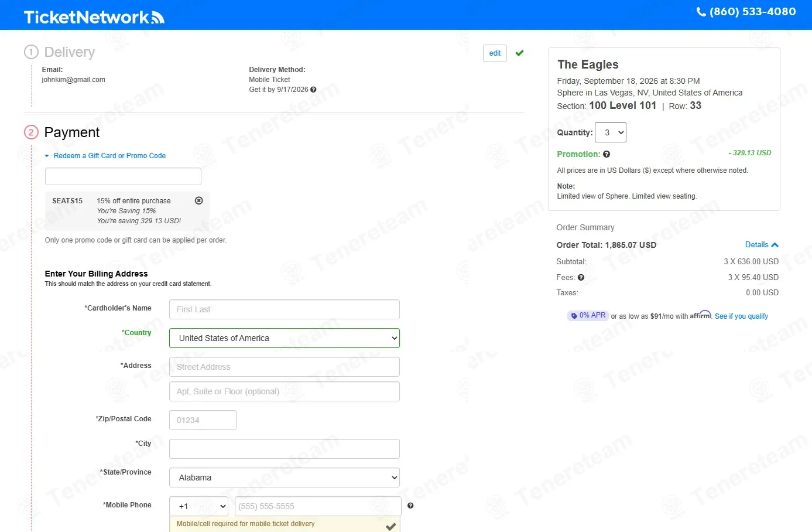The width and height of the screenshot is (812, 532).
Task: Collapse the Redeem Gift Card or Promo Code section
Action: 105,156
